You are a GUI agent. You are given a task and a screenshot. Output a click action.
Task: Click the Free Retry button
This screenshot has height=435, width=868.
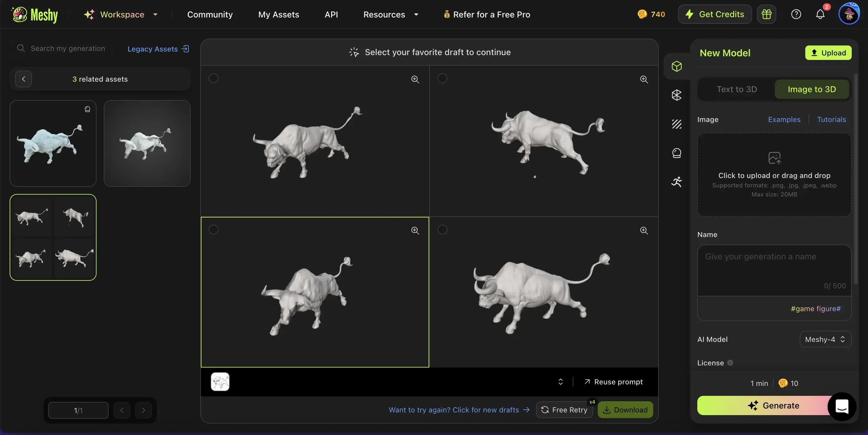point(564,410)
